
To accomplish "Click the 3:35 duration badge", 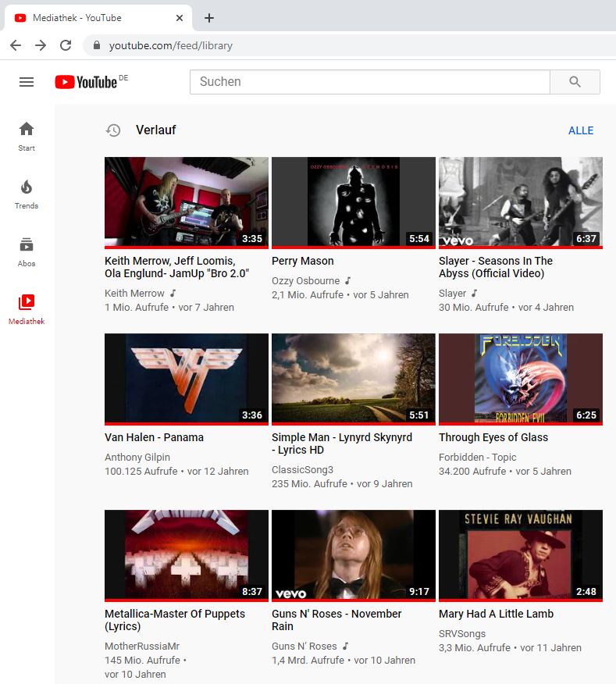I will pos(252,239).
